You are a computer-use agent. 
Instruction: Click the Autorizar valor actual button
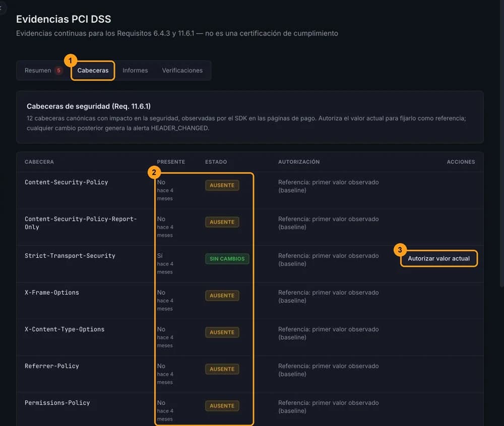[439, 258]
